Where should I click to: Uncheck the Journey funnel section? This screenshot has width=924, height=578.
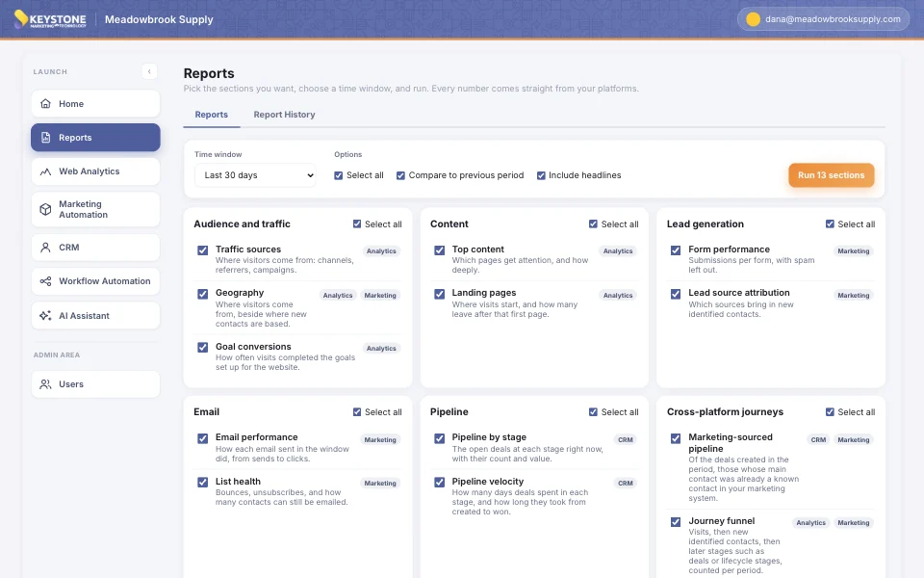(x=676, y=522)
